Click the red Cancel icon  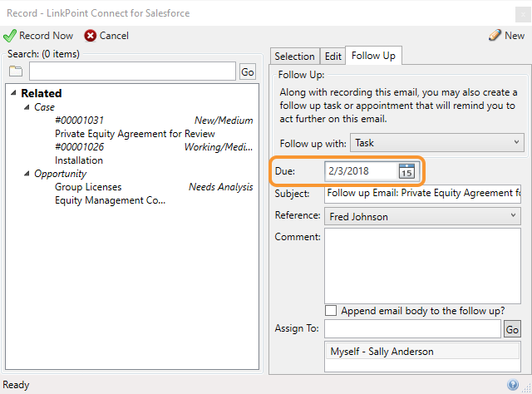pos(91,36)
